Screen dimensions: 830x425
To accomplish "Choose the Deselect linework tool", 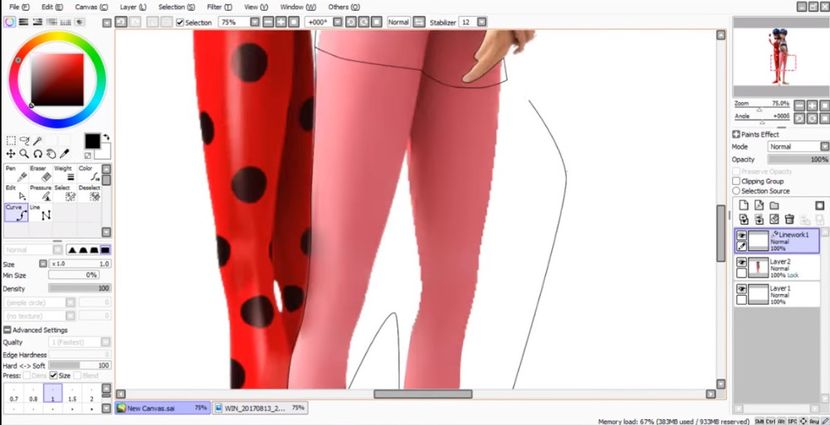I will (89, 193).
